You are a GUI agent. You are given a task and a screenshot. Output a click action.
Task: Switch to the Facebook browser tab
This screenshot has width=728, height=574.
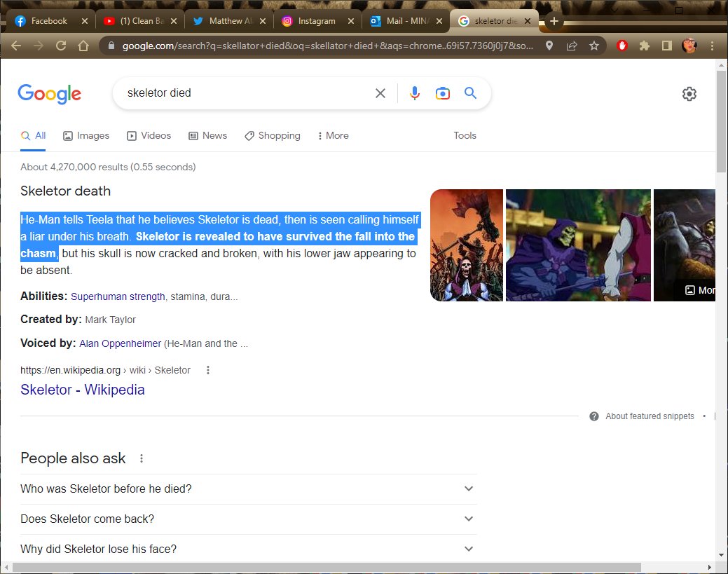tap(49, 21)
